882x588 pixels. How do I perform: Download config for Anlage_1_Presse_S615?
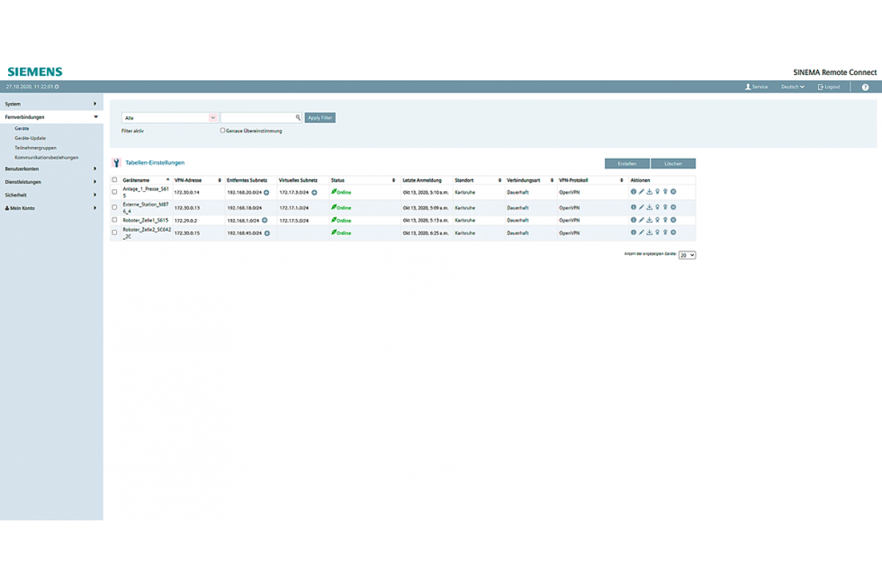click(649, 192)
